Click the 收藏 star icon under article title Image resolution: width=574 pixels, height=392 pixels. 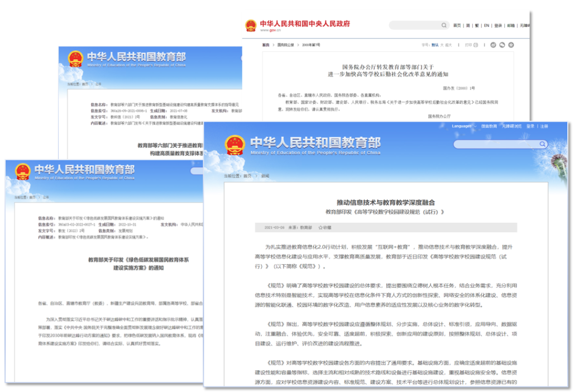coord(320,228)
